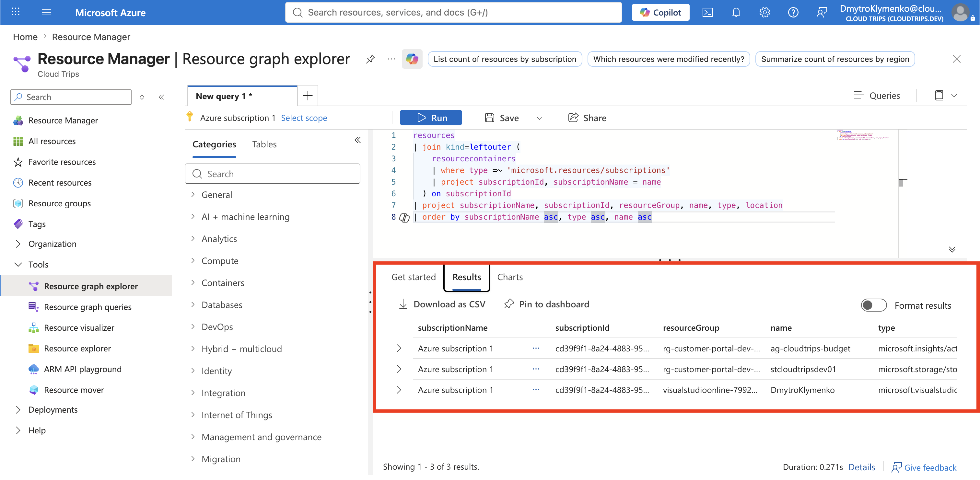The height and width of the screenshot is (480, 980).
Task: Click the global search resources field
Action: coord(453,13)
